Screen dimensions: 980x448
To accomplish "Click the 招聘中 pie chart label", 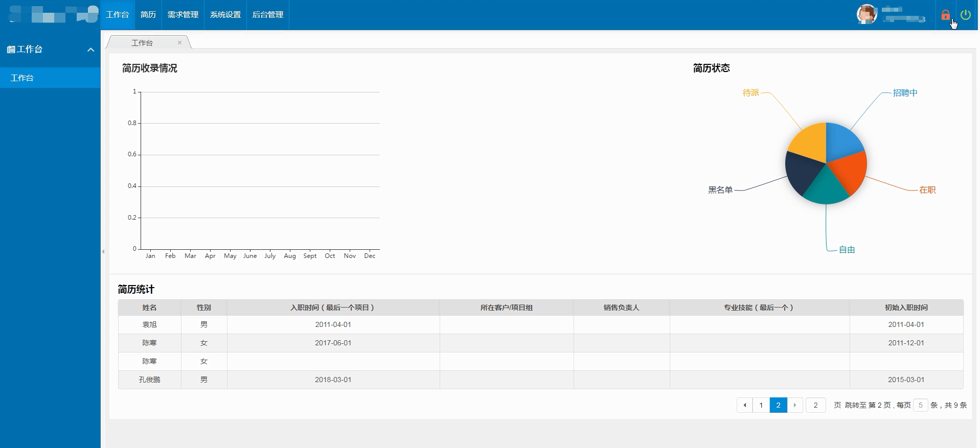I will click(905, 93).
